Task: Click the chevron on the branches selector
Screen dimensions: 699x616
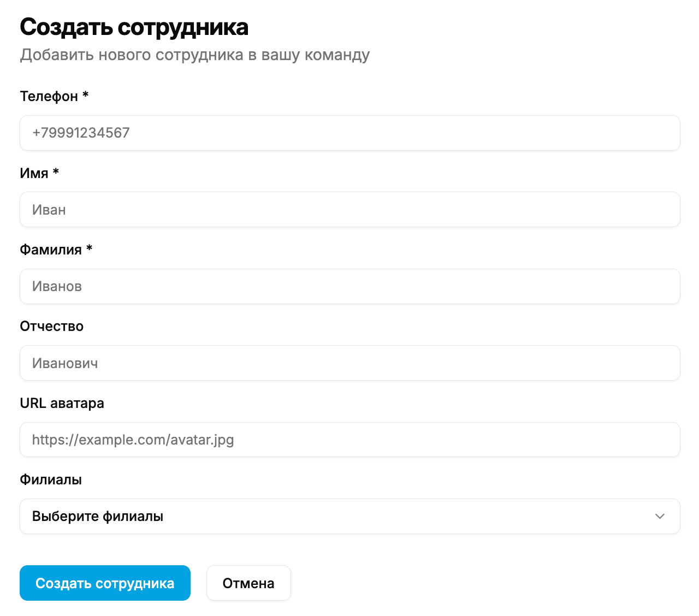Action: (660, 516)
